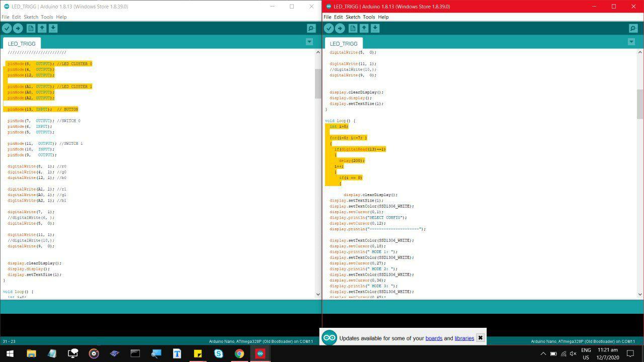Expand tab menu dropdown in left window
Screen dimensions: 644x362
(309, 42)
